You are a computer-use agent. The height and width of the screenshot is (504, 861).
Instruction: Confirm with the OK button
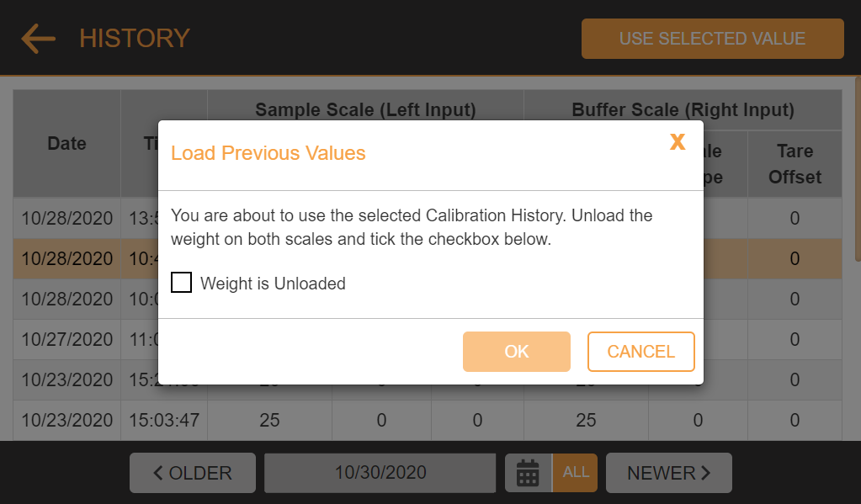(516, 352)
